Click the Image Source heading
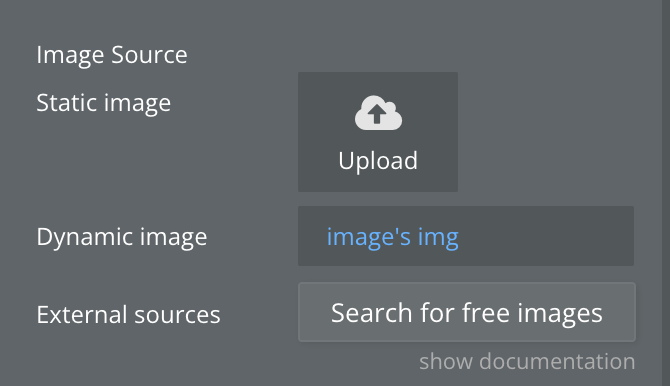This screenshot has height=386, width=670. click(112, 55)
